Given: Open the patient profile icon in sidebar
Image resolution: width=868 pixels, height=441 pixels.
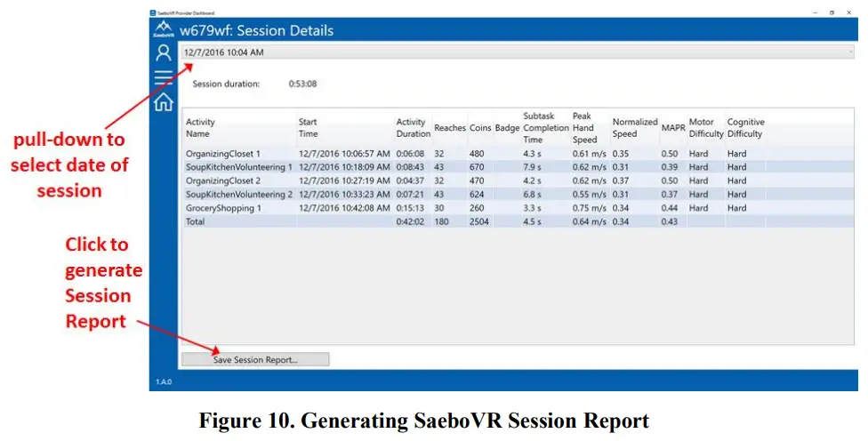Looking at the screenshot, I should point(164,52).
